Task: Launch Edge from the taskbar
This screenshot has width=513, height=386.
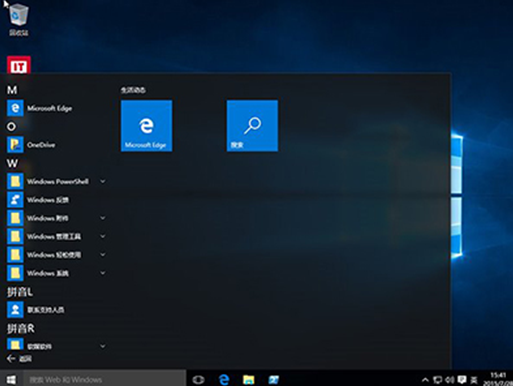Action: pos(224,380)
